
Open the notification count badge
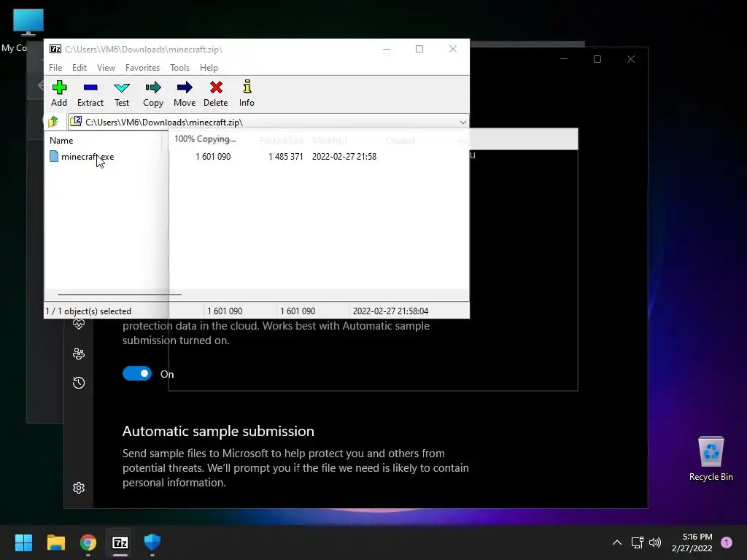pos(727,542)
